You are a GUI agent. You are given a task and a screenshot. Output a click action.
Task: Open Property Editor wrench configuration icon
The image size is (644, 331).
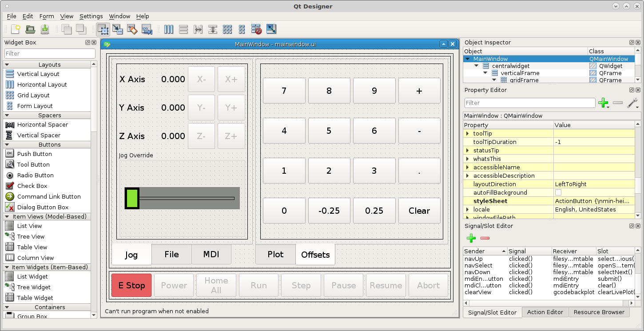click(x=632, y=103)
